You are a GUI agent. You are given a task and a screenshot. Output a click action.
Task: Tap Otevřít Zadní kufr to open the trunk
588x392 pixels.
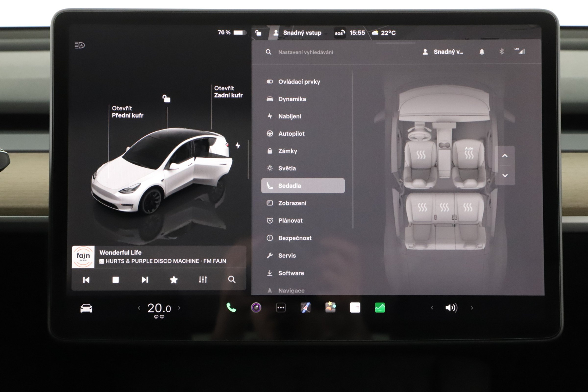coord(228,92)
